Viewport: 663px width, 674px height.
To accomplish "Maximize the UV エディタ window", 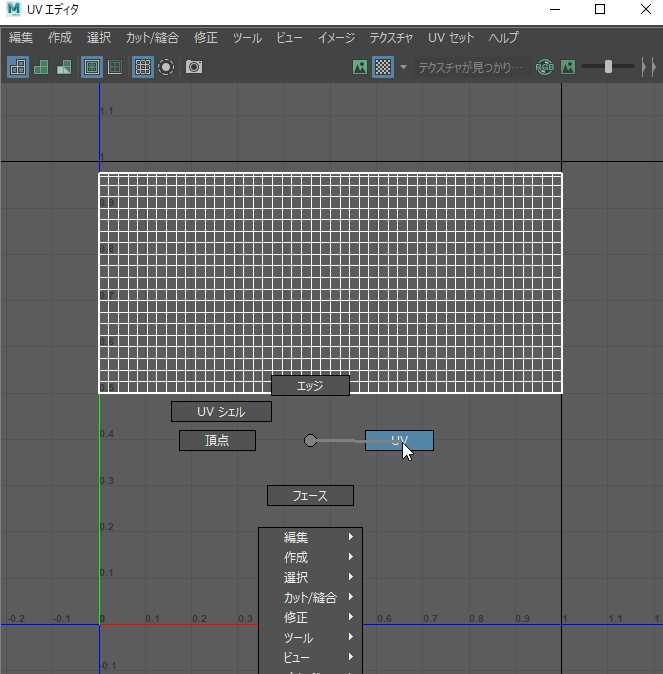I will (x=600, y=9).
